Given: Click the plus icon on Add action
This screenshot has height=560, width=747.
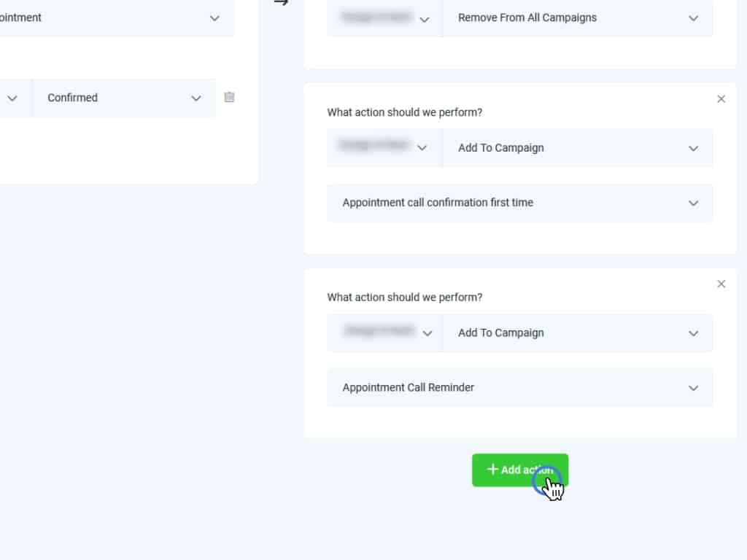Looking at the screenshot, I should [492, 470].
